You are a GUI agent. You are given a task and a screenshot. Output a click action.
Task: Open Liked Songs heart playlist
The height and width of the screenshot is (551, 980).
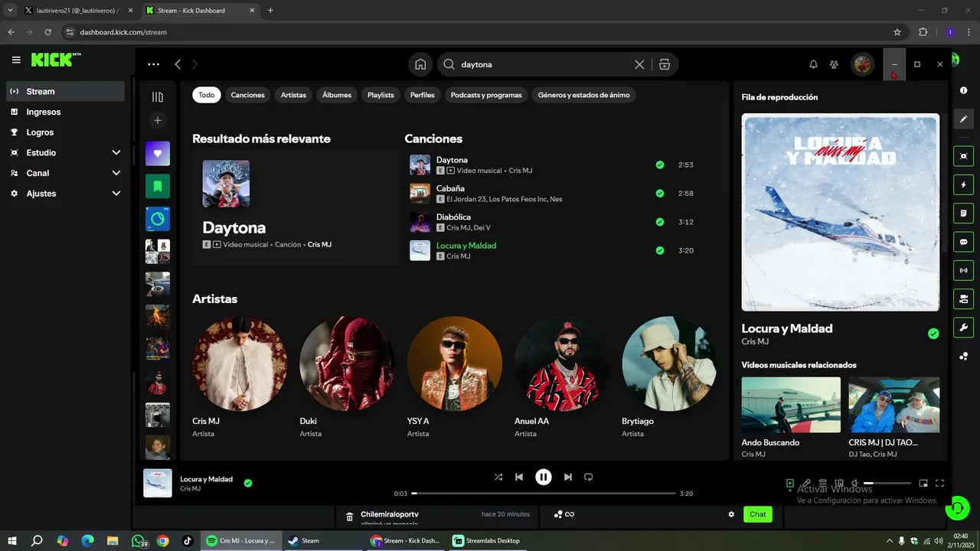pyautogui.click(x=158, y=153)
